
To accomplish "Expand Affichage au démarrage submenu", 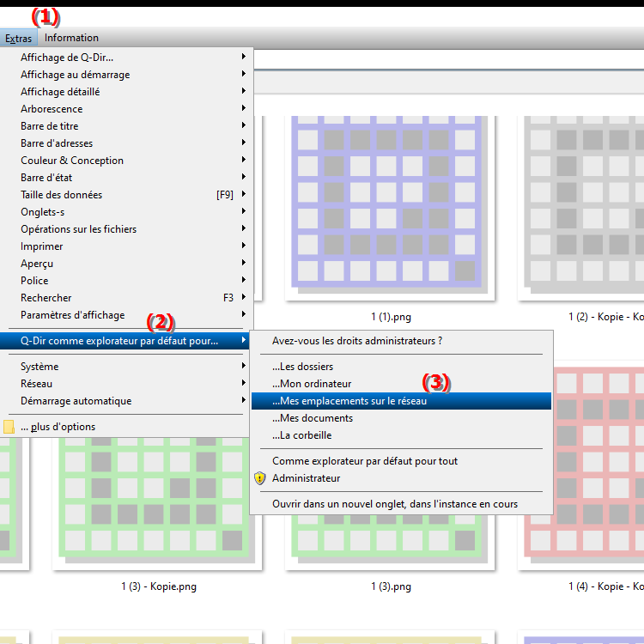I will click(125, 75).
